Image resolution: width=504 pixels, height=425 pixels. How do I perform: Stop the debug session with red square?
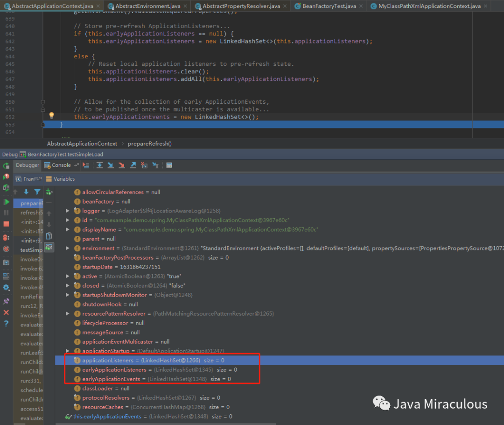(x=6, y=224)
